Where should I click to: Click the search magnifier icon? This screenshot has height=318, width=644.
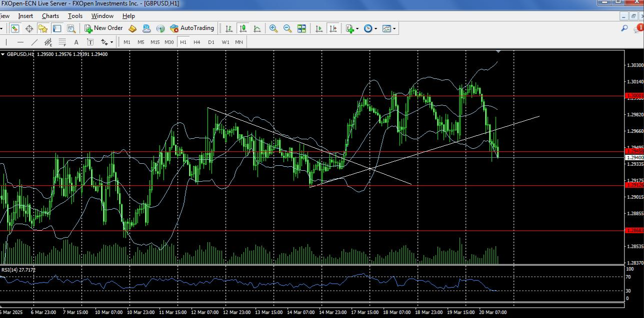tap(624, 28)
